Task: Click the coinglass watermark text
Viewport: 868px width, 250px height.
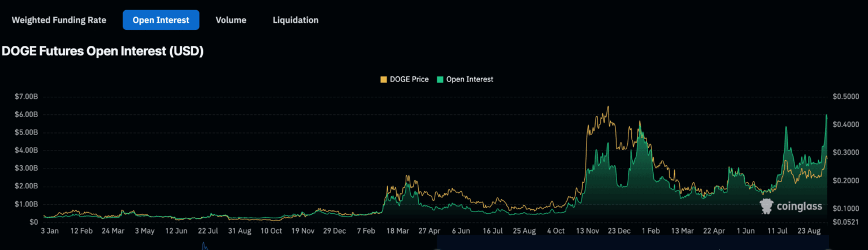Action: point(798,207)
